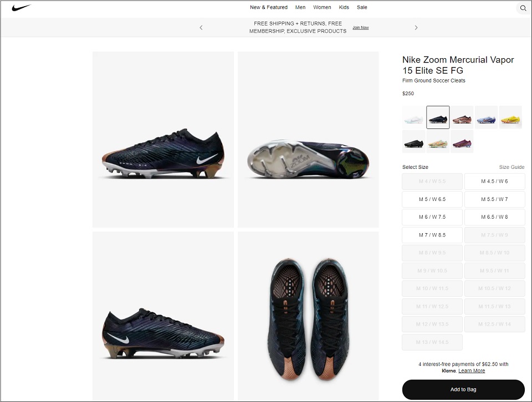Viewport: 532px width, 402px height.
Task: Click unavailable size M 10.5 / W 12
Action: 495,288
